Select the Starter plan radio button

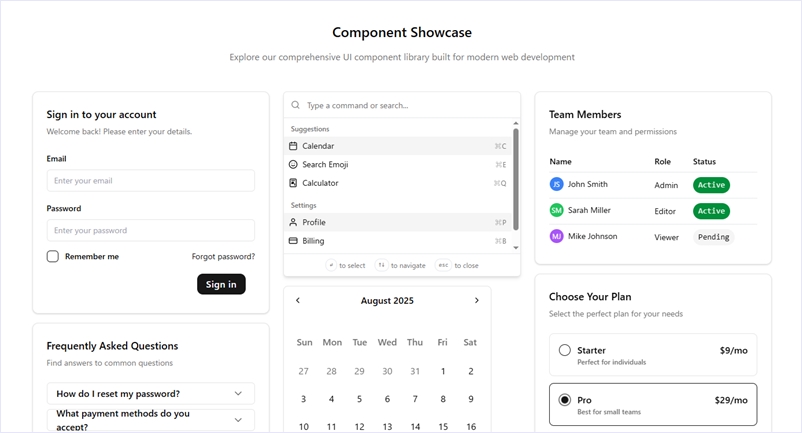pyautogui.click(x=565, y=350)
